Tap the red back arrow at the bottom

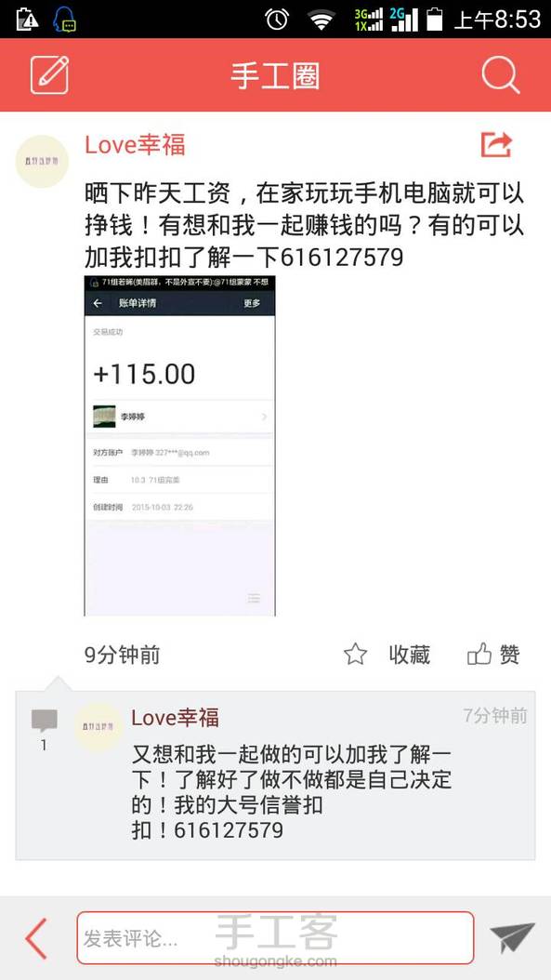point(35,938)
